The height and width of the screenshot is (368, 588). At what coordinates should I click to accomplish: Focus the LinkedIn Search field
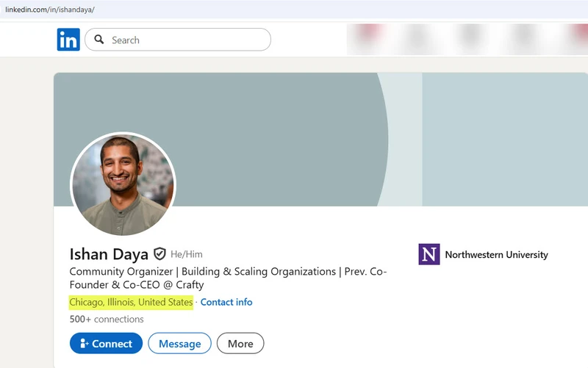tap(187, 40)
